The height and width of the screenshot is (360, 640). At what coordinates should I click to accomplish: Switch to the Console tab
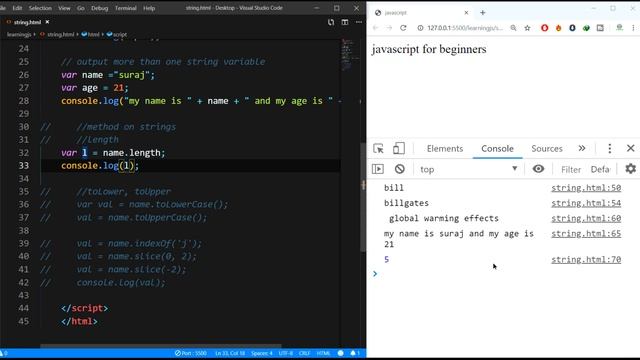497,149
